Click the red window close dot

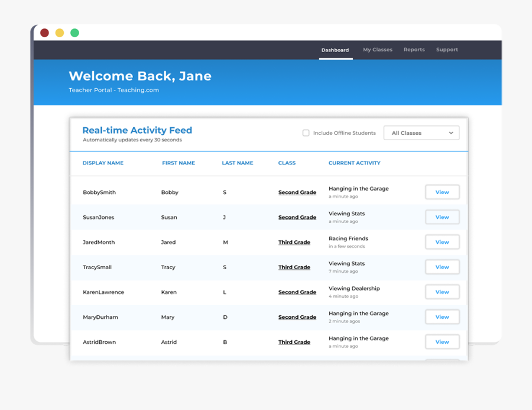[44, 33]
